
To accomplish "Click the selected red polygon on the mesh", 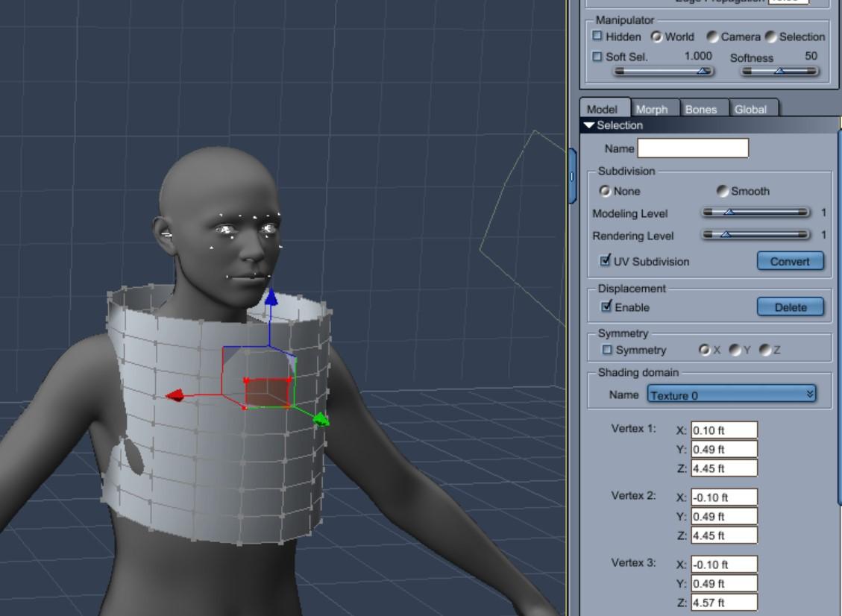I will pyautogui.click(x=268, y=392).
